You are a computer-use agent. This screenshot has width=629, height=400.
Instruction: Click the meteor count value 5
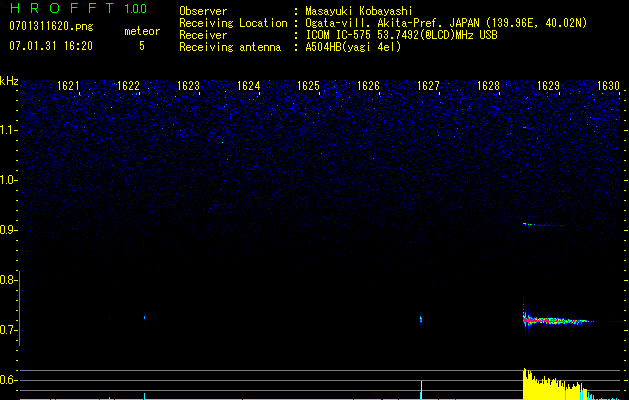pyautogui.click(x=142, y=46)
